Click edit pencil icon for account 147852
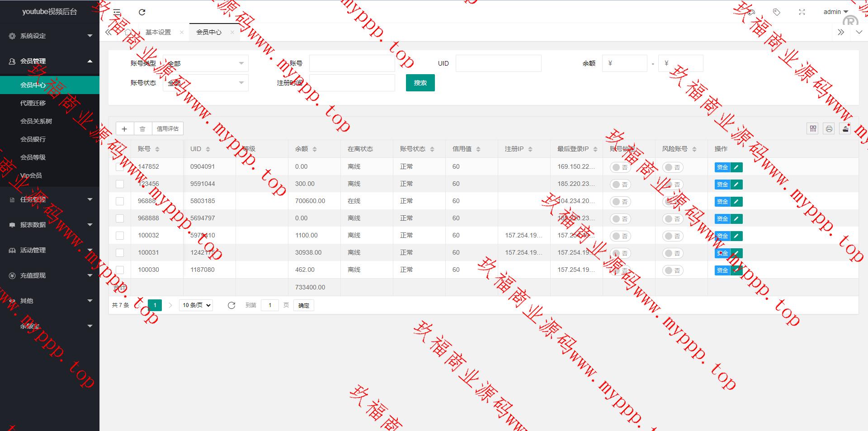This screenshot has height=431, width=868. pyautogui.click(x=736, y=167)
